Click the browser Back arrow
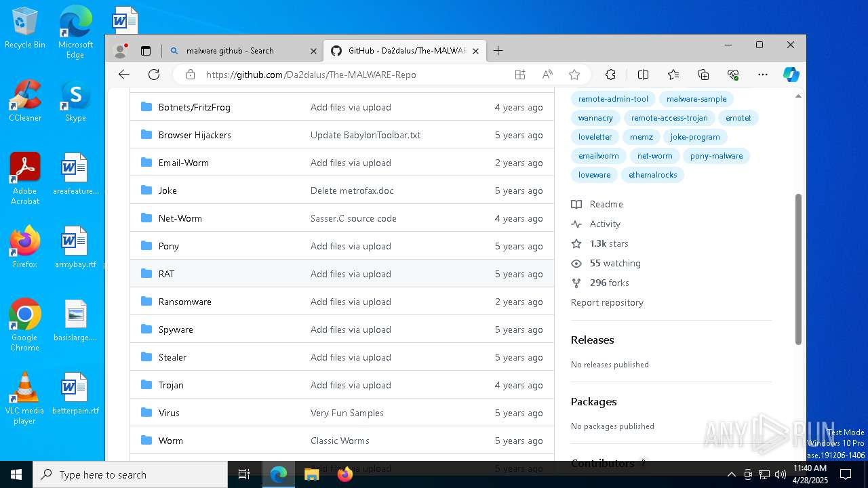 pos(123,75)
